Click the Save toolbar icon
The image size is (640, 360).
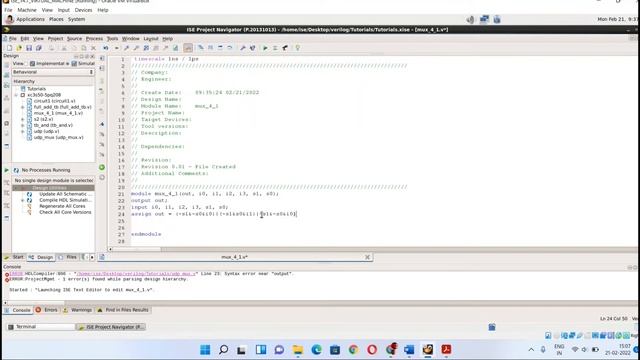tap(29, 48)
